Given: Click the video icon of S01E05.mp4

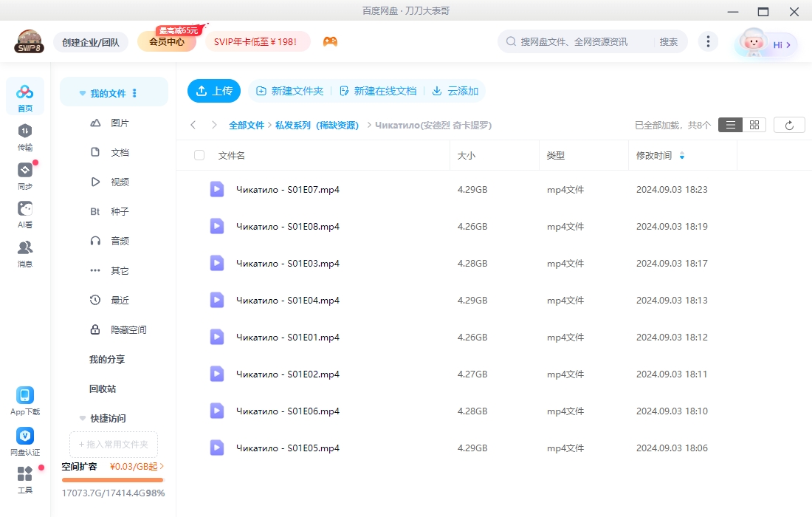Looking at the screenshot, I should (x=216, y=448).
